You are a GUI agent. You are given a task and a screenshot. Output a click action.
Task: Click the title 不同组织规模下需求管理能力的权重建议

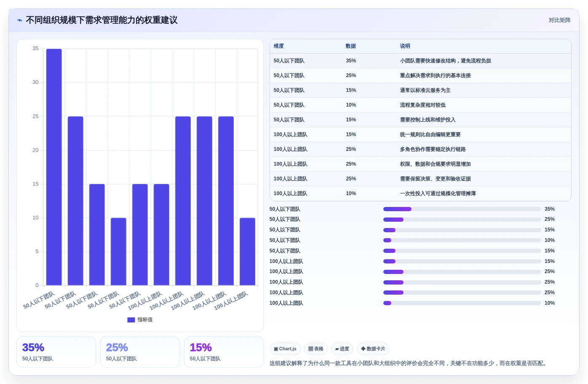tap(102, 20)
